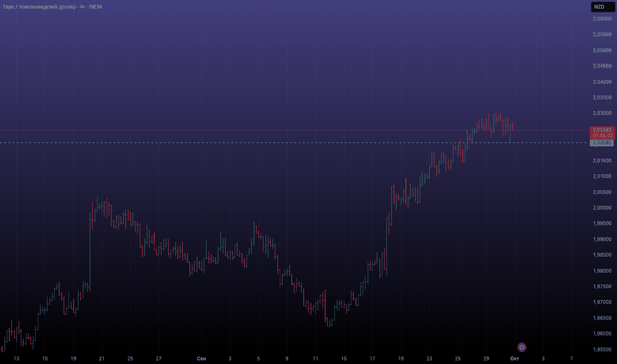Click date label 27 on time axis
This screenshot has height=364, width=617.
click(x=159, y=359)
